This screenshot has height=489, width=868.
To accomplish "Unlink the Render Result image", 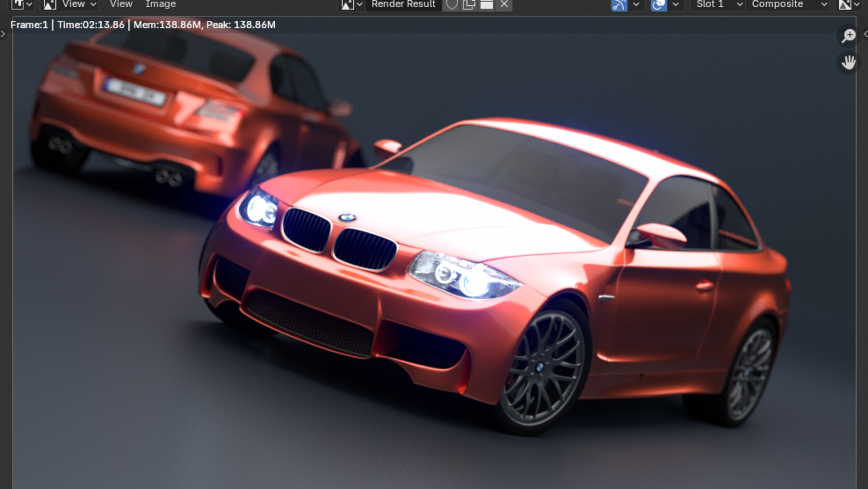I will coord(504,4).
